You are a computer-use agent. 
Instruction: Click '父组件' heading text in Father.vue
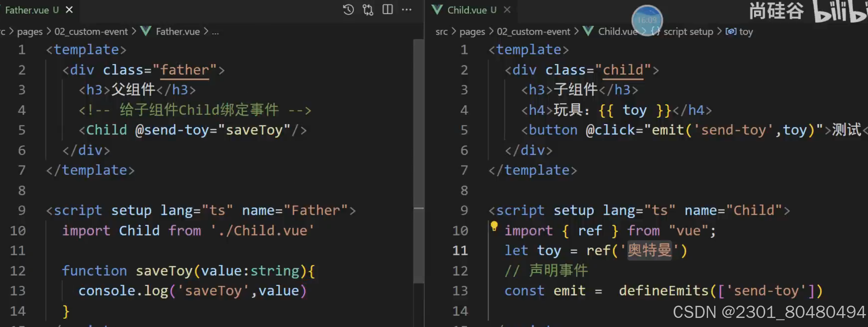coord(133,90)
